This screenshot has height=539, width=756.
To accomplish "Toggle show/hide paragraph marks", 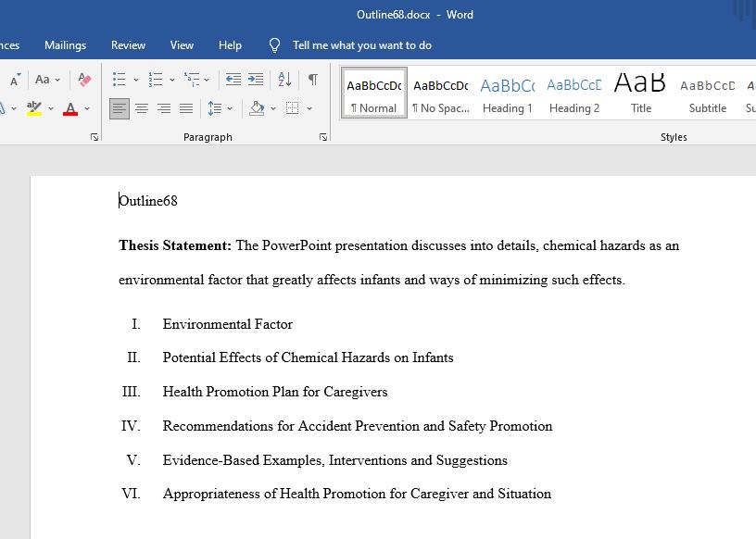I will coord(313,79).
